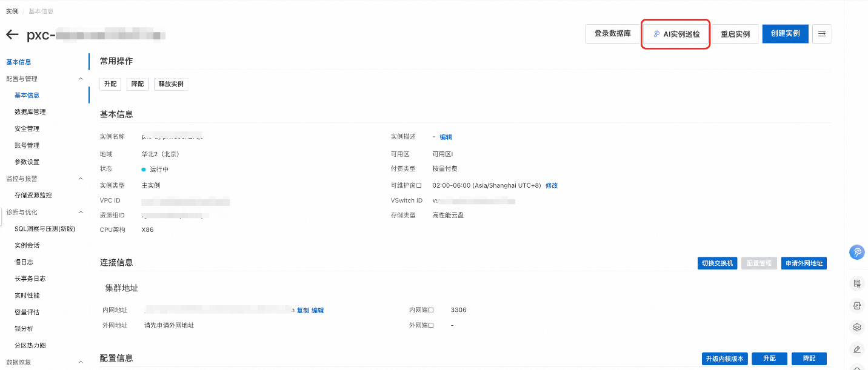This screenshot has width=868, height=370.
Task: Click 复制 link beside 内网地址
Action: click(x=303, y=310)
